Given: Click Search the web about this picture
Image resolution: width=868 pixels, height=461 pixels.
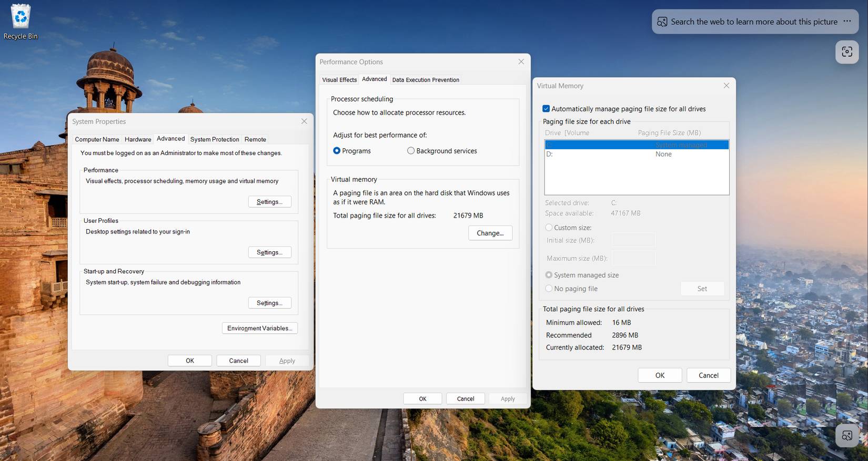Looking at the screenshot, I should click(753, 22).
